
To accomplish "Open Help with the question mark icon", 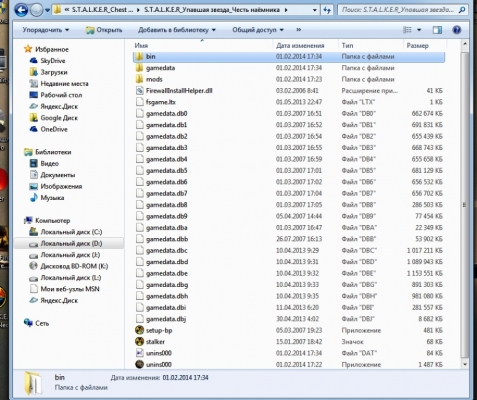I will tap(457, 30).
